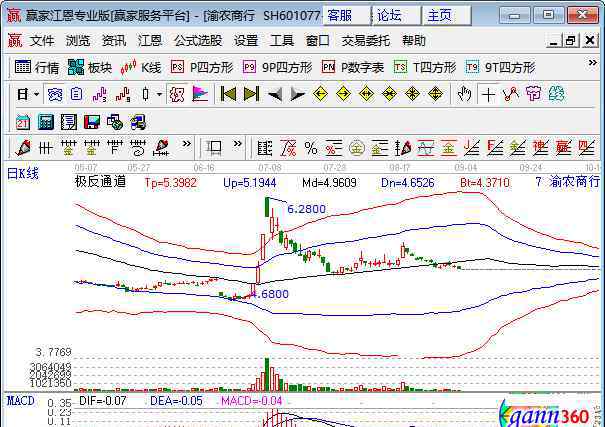Screen dimensions: 605x427
Task: Open the 交易委托 menu
Action: pyautogui.click(x=365, y=41)
